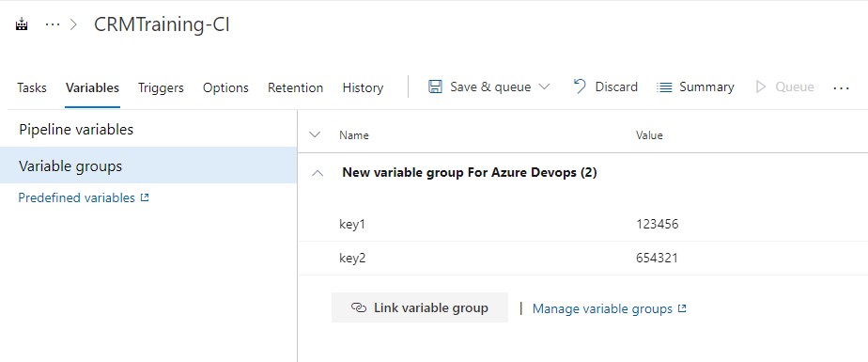Viewport: 868px width, 362px height.
Task: Click the Save & queue floppy disk icon
Action: click(x=435, y=87)
